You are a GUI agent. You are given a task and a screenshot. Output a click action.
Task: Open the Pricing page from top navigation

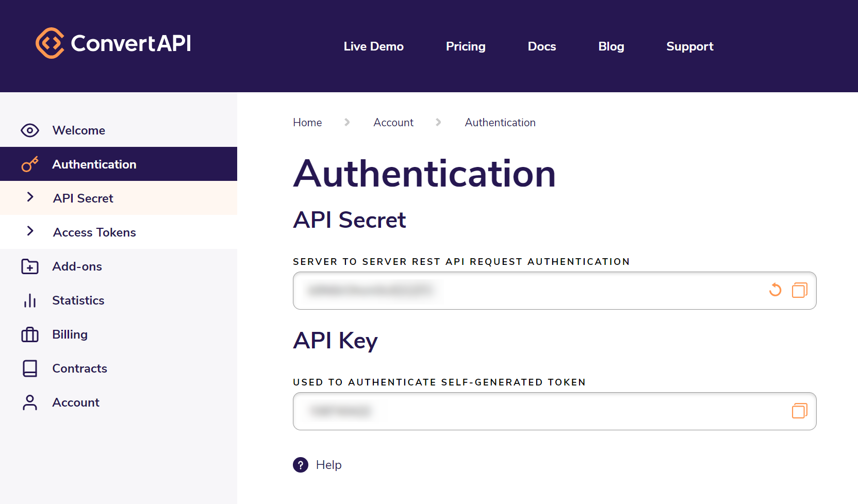click(466, 46)
